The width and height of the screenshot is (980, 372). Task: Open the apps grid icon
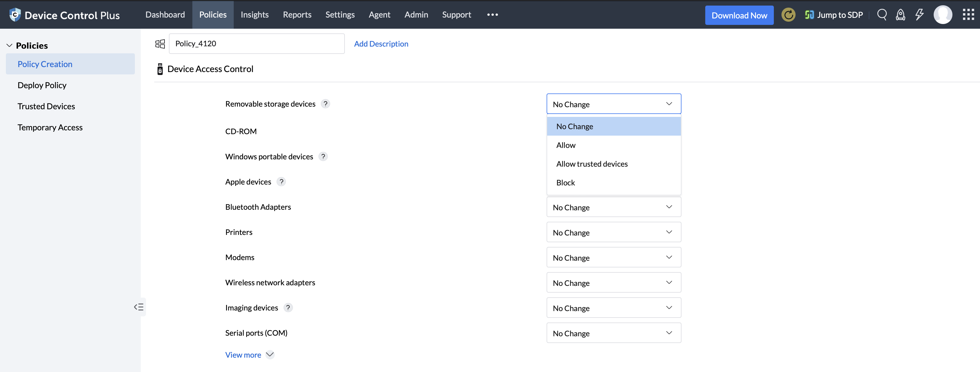968,15
